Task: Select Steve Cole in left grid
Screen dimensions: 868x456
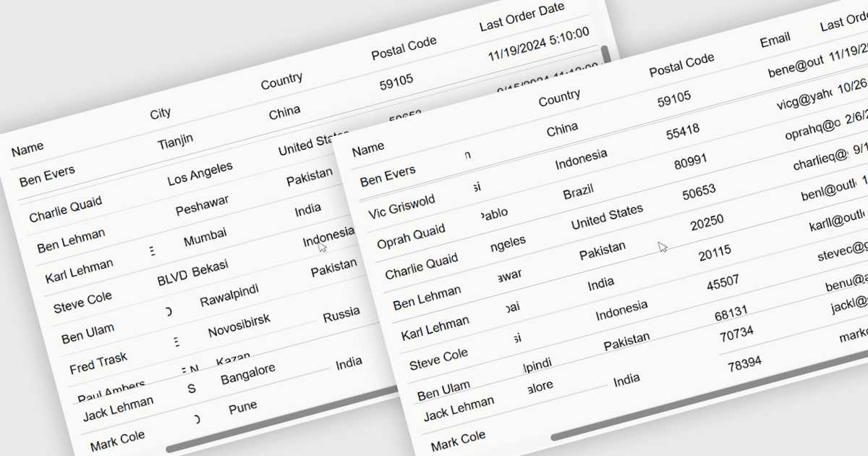Action: click(82, 303)
